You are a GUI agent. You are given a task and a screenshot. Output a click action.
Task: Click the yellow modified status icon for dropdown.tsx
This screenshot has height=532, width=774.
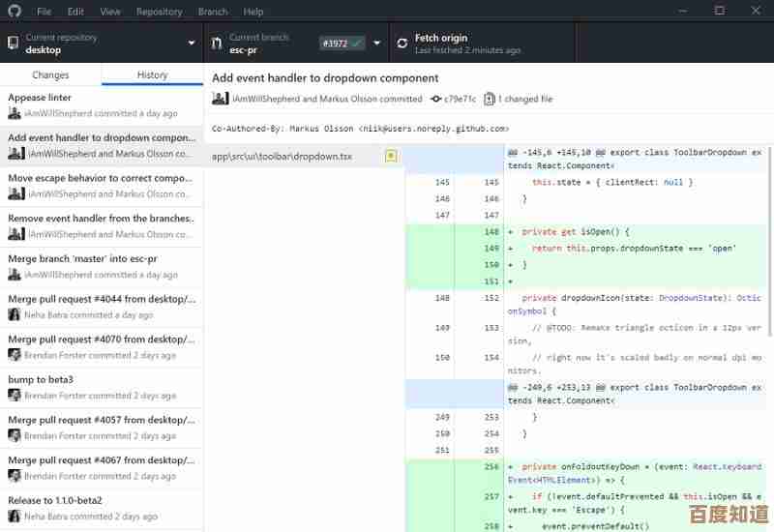point(391,156)
